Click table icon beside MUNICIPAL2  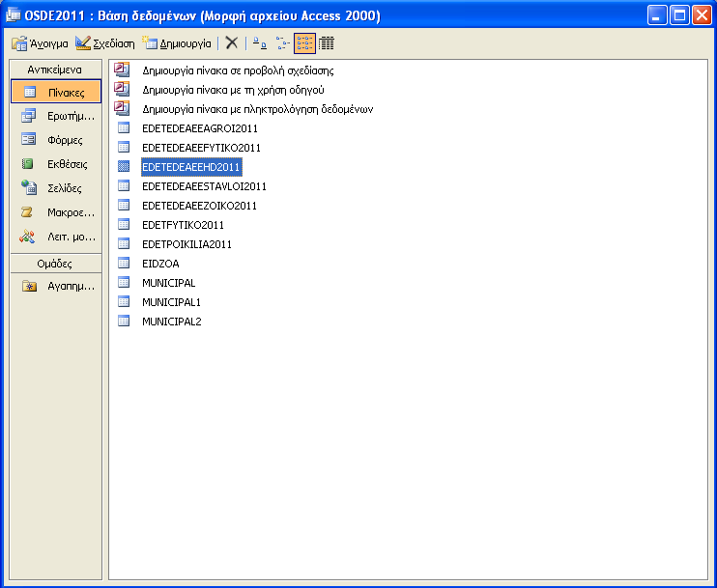tap(124, 321)
